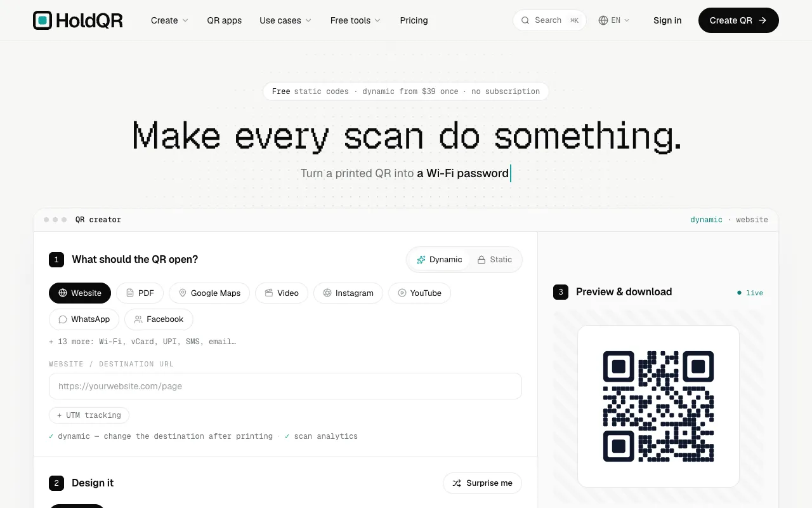This screenshot has width=812, height=508.
Task: Click the clapperboard icon on the Video chip
Action: (x=269, y=293)
